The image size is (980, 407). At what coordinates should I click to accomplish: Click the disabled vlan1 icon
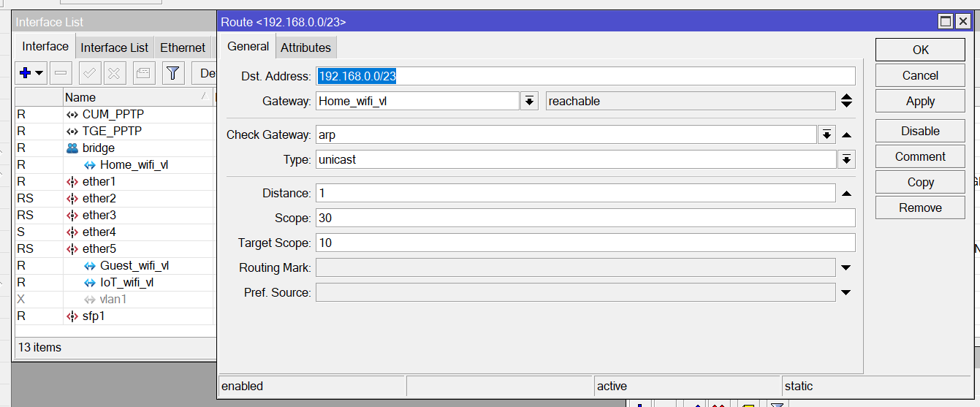tap(90, 299)
